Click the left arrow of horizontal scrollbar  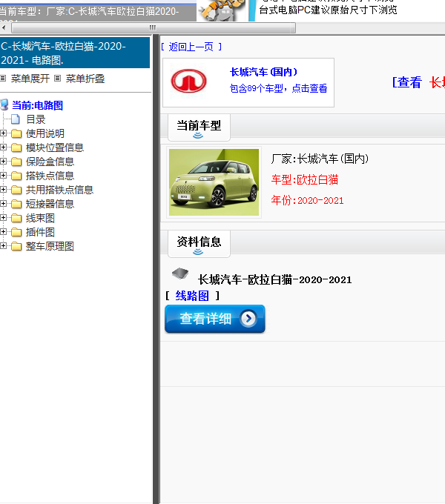tap(4, 27)
